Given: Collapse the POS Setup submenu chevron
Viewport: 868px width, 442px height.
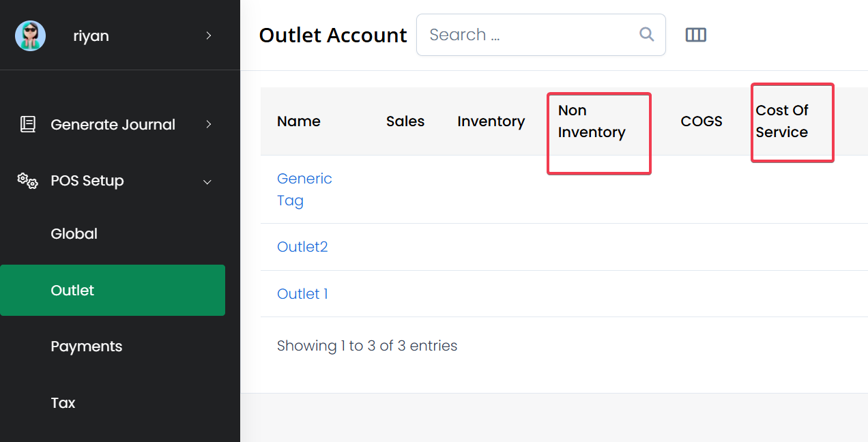Looking at the screenshot, I should click(x=208, y=181).
